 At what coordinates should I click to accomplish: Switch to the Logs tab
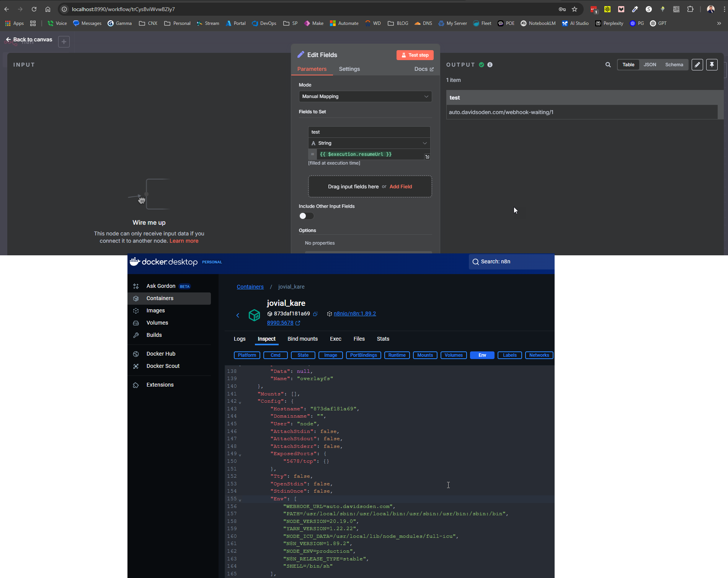240,339
